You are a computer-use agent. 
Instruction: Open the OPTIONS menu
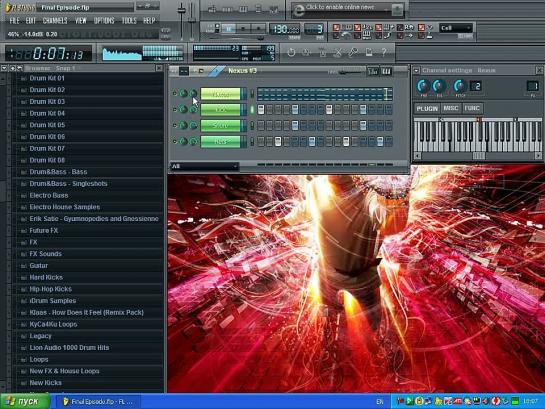point(104,21)
